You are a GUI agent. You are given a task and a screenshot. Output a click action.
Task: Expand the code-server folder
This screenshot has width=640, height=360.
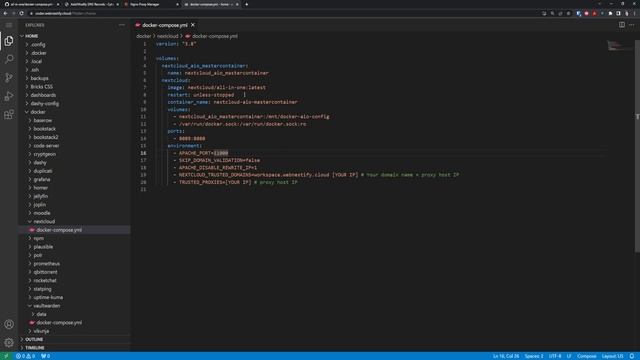pos(75,146)
